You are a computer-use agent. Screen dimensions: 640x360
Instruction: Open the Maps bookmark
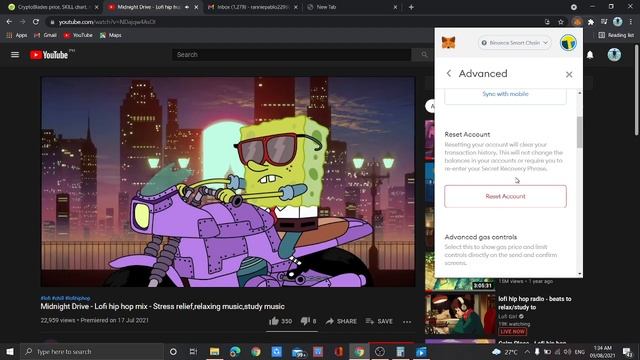click(x=111, y=36)
